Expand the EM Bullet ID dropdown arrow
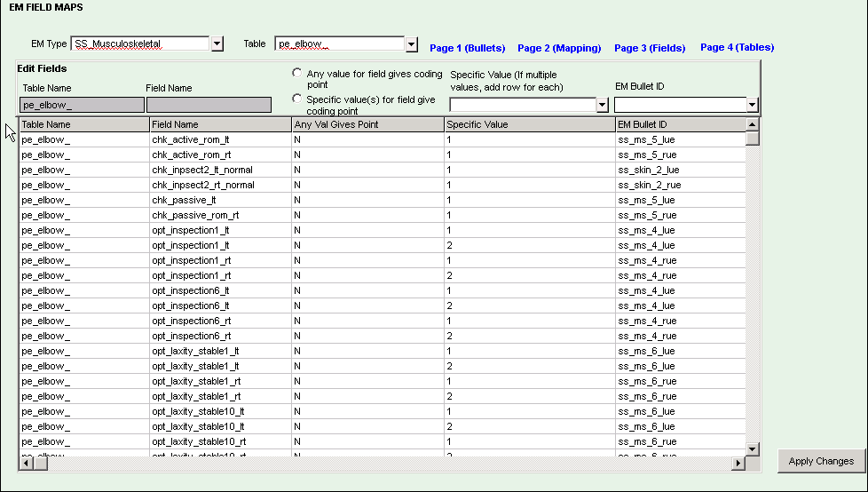Viewport: 868px width, 492px height. 752,105
